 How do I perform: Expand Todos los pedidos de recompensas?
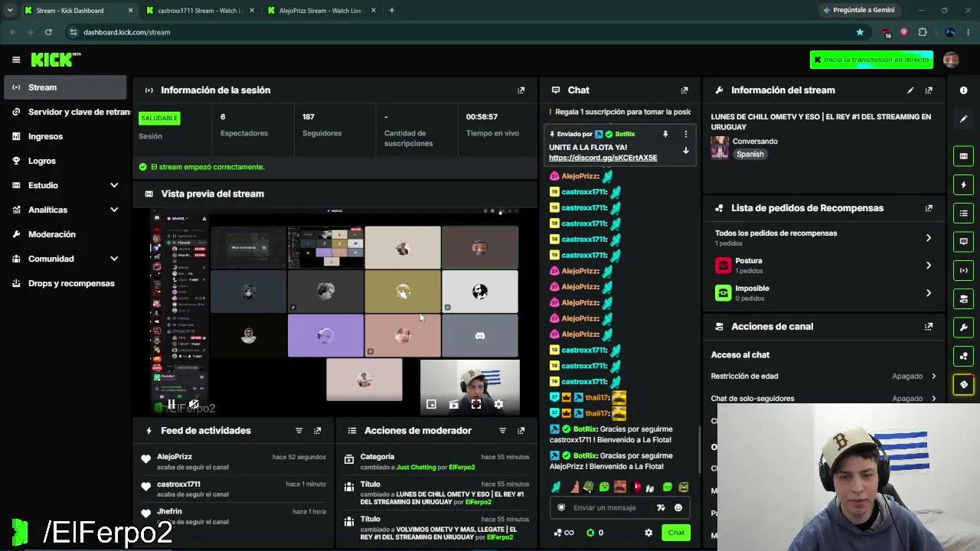tap(823, 237)
